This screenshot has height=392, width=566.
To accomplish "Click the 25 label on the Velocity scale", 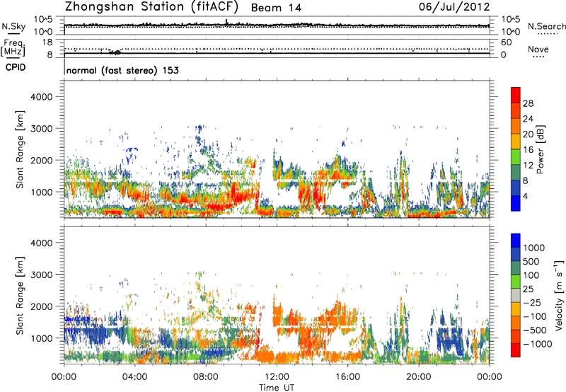I will click(x=529, y=289).
